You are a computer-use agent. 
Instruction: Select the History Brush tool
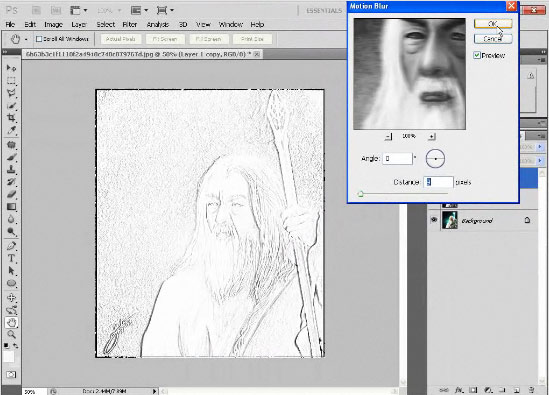[x=11, y=182]
